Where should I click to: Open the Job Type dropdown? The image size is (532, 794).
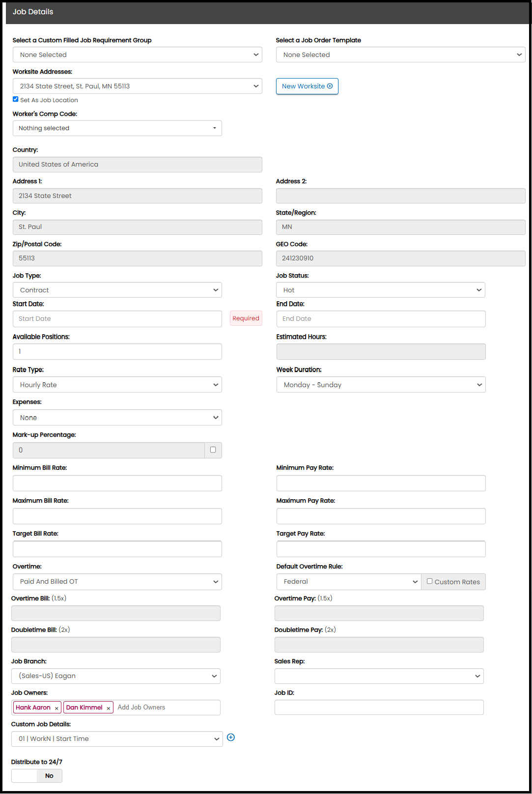click(x=117, y=290)
